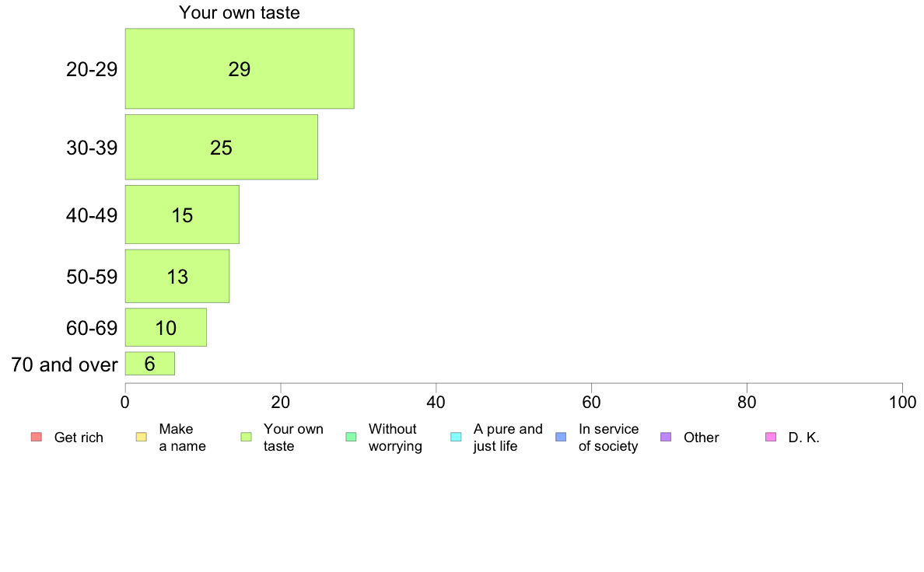Select the A pure and just life swatch

click(456, 437)
